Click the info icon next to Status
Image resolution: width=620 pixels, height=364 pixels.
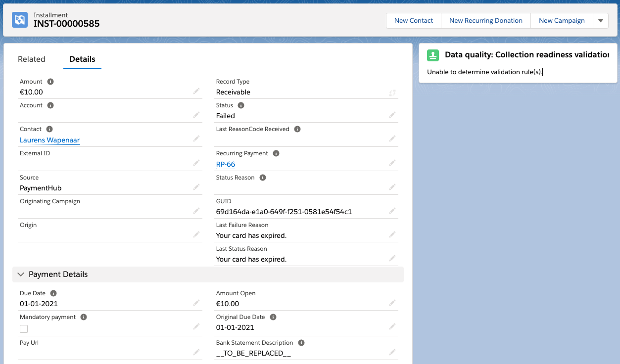point(241,105)
